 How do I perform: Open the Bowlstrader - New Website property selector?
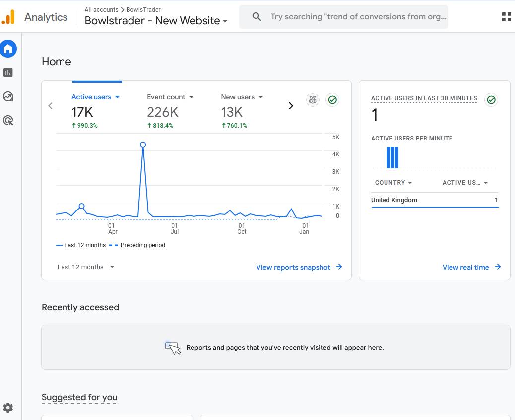coord(156,21)
